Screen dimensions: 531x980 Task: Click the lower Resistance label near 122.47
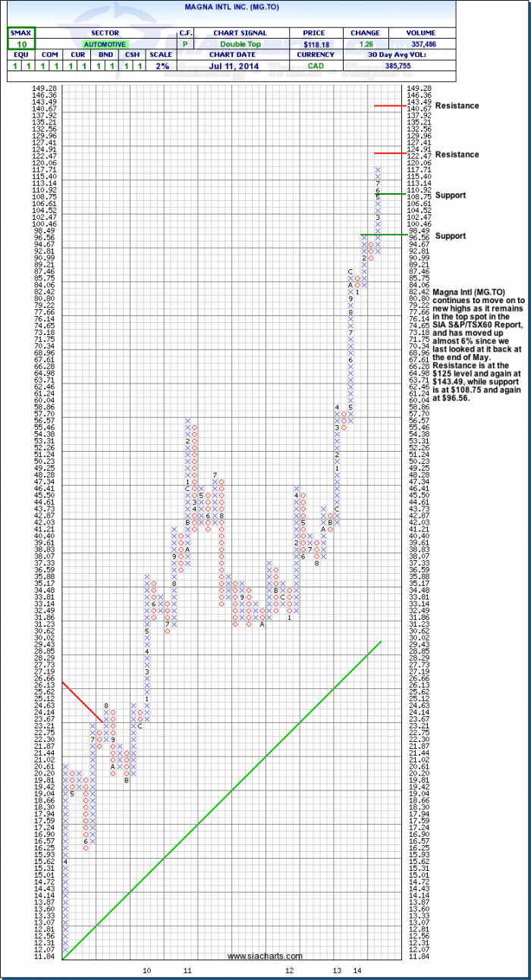(458, 155)
